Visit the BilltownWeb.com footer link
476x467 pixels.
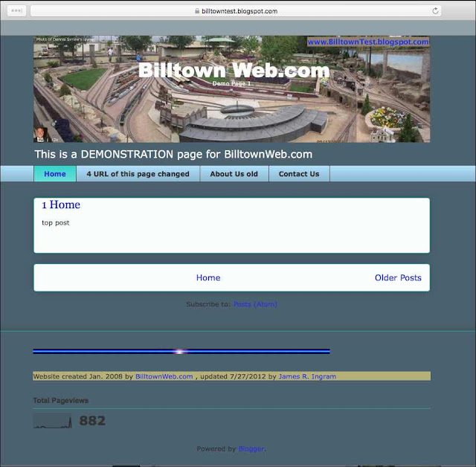[x=164, y=376]
